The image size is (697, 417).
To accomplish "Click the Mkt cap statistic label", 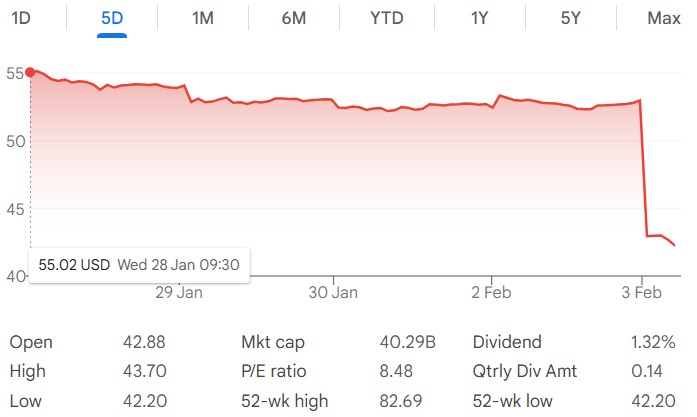I will click(x=272, y=342).
